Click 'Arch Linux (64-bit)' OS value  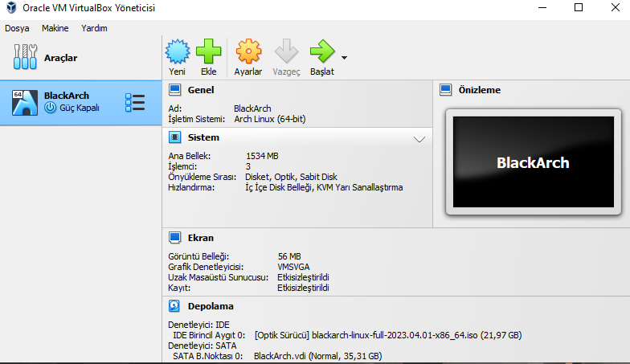click(x=270, y=119)
